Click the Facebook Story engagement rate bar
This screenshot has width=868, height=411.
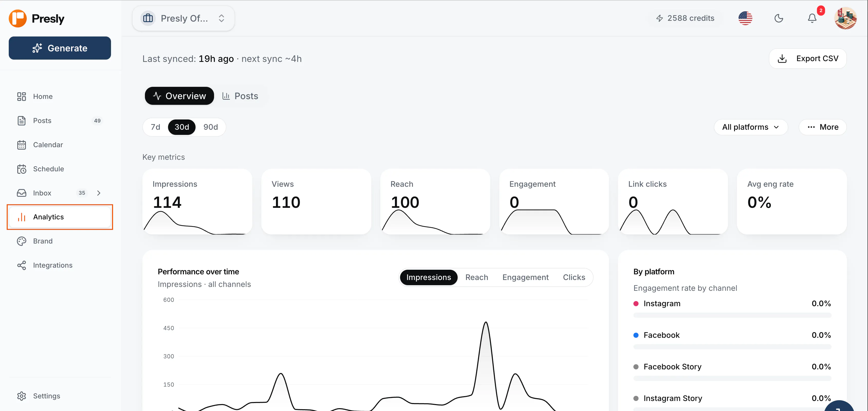tap(732, 379)
